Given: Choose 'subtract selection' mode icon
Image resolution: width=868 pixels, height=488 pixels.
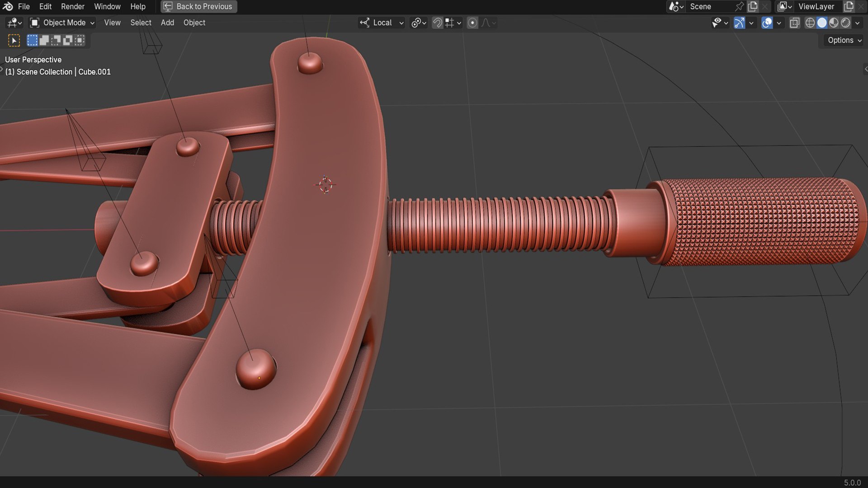Looking at the screenshot, I should (56, 41).
